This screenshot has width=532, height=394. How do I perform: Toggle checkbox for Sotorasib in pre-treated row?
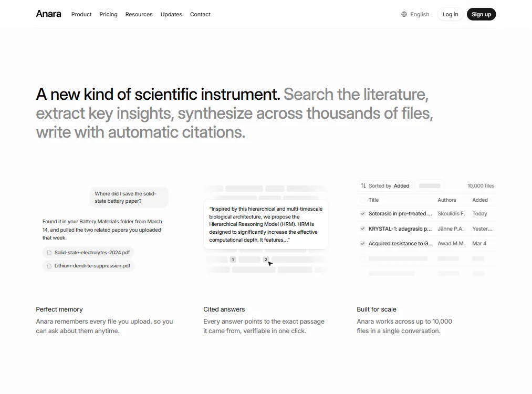click(x=363, y=213)
